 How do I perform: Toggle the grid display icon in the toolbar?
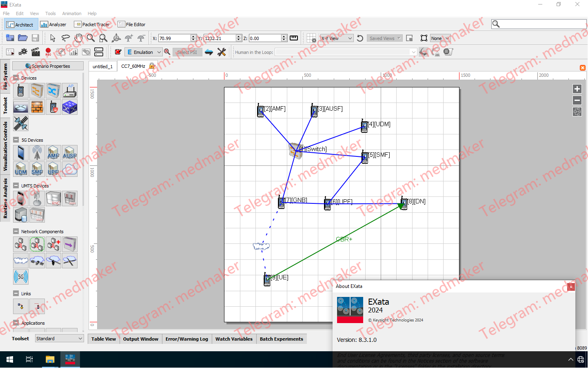pos(312,38)
